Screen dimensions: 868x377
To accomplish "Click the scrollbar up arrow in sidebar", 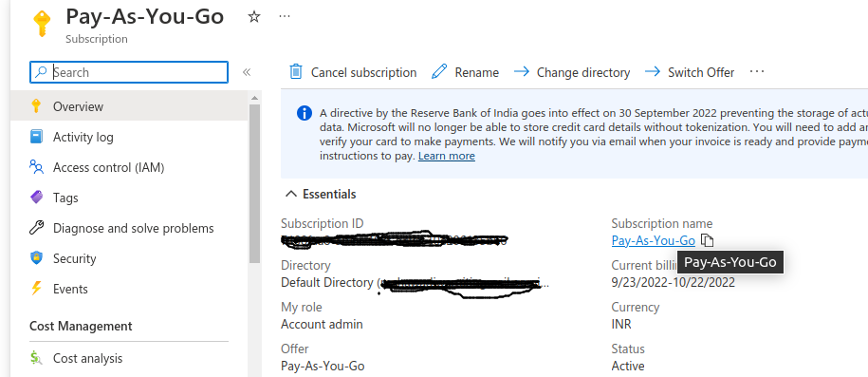I will click(x=254, y=98).
